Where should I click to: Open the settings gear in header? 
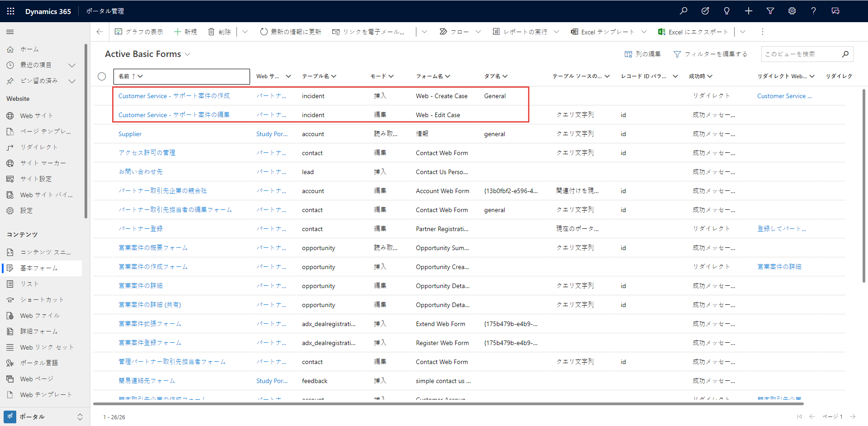point(792,11)
